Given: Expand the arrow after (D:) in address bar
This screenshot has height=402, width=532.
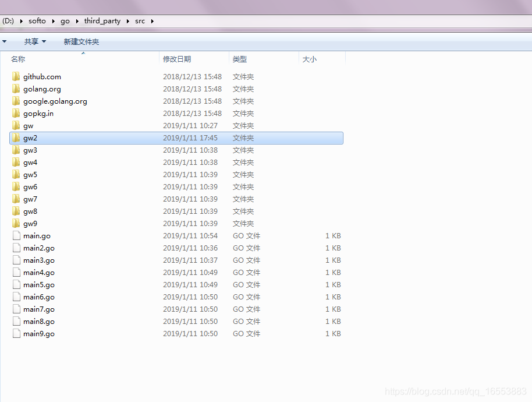Looking at the screenshot, I should (22, 21).
